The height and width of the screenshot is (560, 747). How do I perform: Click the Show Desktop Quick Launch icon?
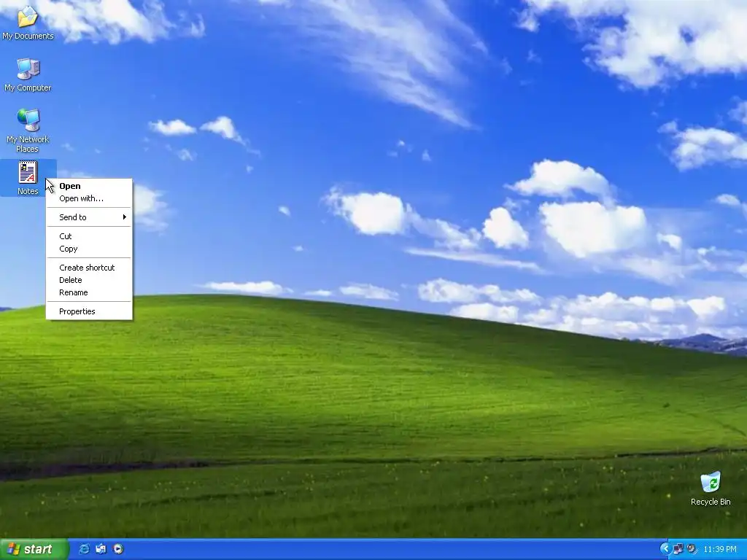[x=101, y=549]
